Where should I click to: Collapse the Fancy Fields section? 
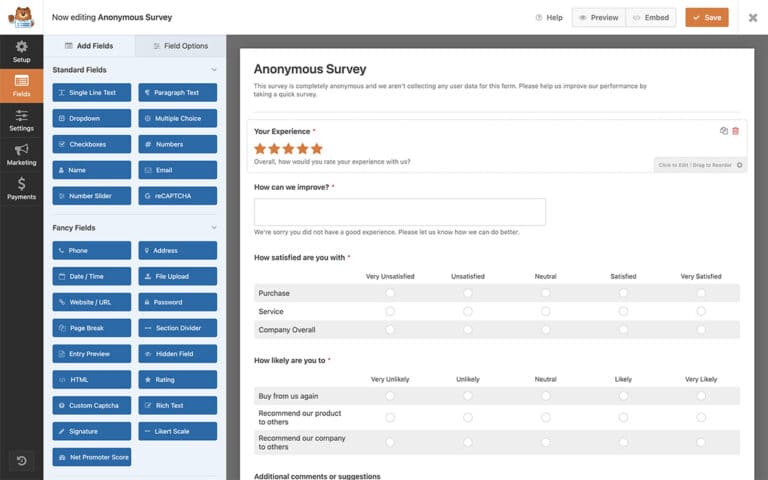tap(214, 228)
